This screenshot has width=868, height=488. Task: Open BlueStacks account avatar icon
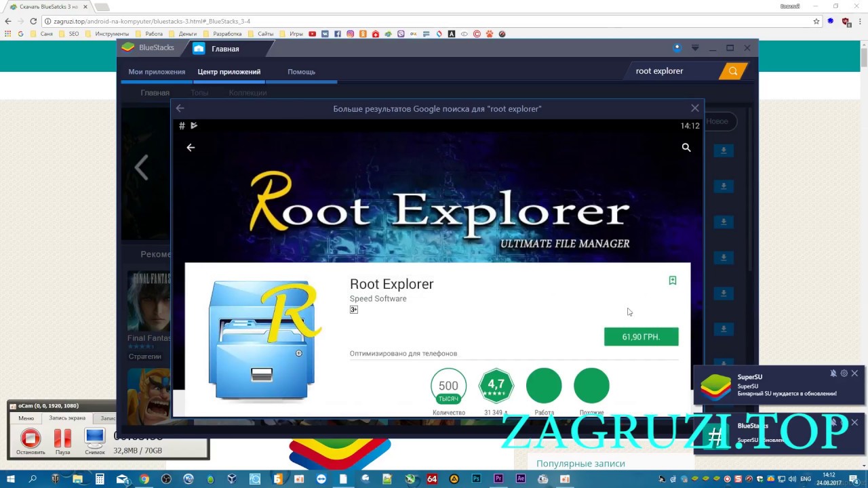[677, 48]
